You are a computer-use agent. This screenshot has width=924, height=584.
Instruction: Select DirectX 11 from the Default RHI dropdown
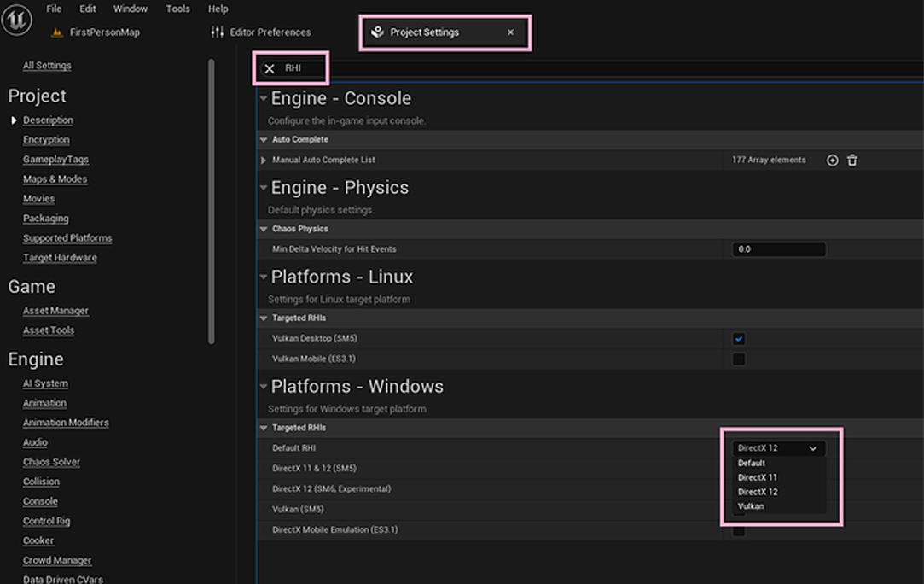pyautogui.click(x=758, y=476)
